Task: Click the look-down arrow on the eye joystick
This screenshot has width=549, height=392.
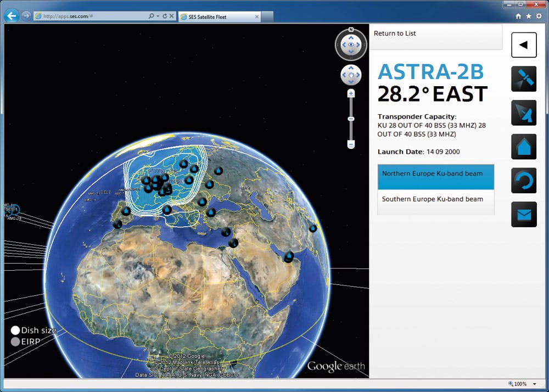Action: 351,52
